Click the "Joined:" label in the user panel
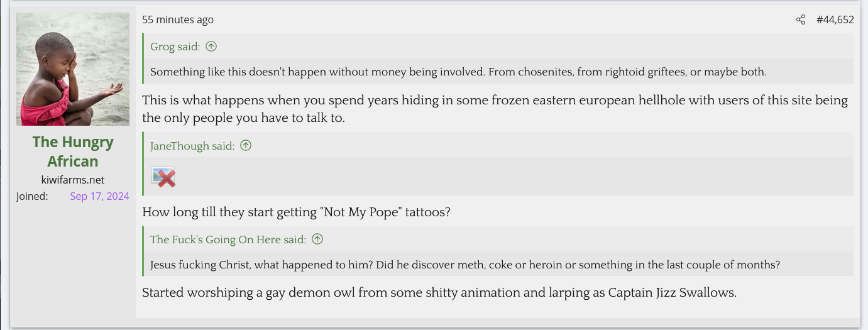Screen dimensions: 868x330 [x=32, y=196]
